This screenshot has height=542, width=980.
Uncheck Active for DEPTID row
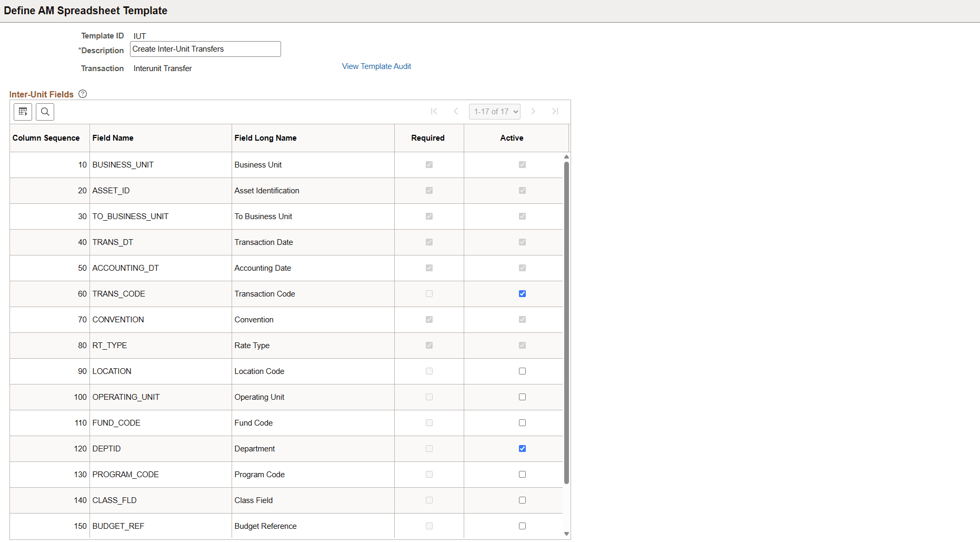[522, 448]
